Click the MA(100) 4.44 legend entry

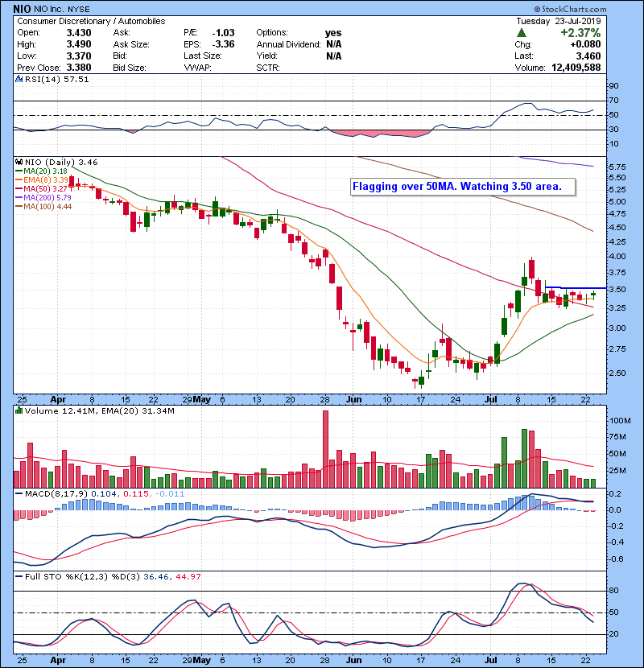point(43,207)
